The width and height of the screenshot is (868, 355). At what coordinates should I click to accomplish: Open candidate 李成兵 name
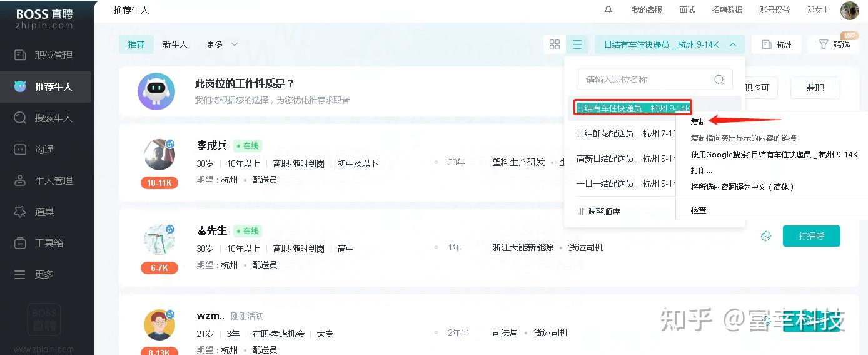point(211,145)
